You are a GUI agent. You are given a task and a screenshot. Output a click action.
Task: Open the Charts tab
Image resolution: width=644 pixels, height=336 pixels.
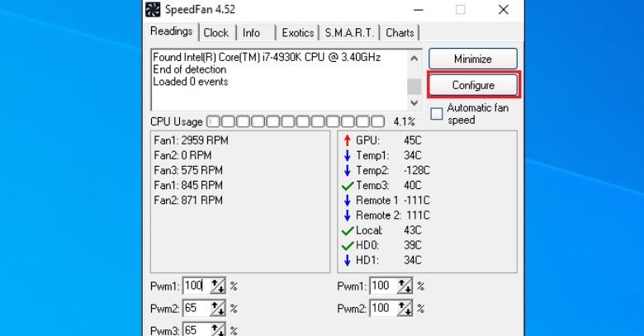pyautogui.click(x=400, y=33)
